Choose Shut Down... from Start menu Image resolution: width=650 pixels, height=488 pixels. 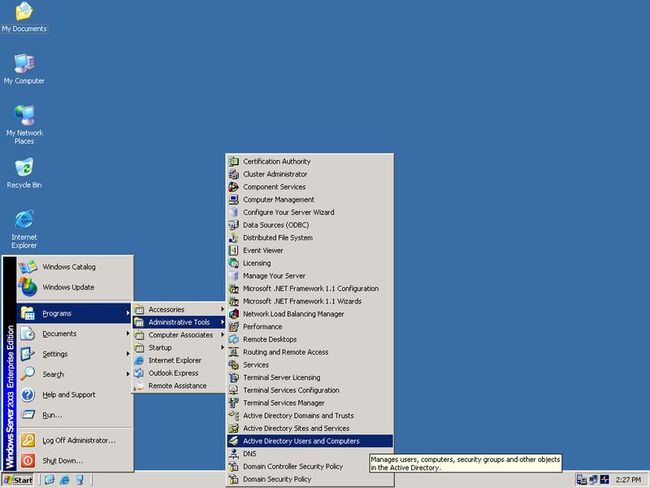click(x=75, y=461)
